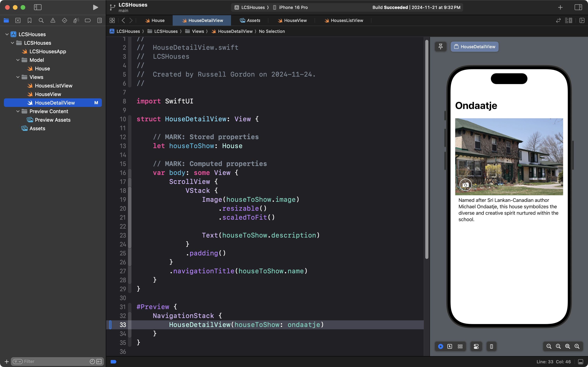Toggle the navigator sidebar visibility
The height and width of the screenshot is (367, 588).
38,7
